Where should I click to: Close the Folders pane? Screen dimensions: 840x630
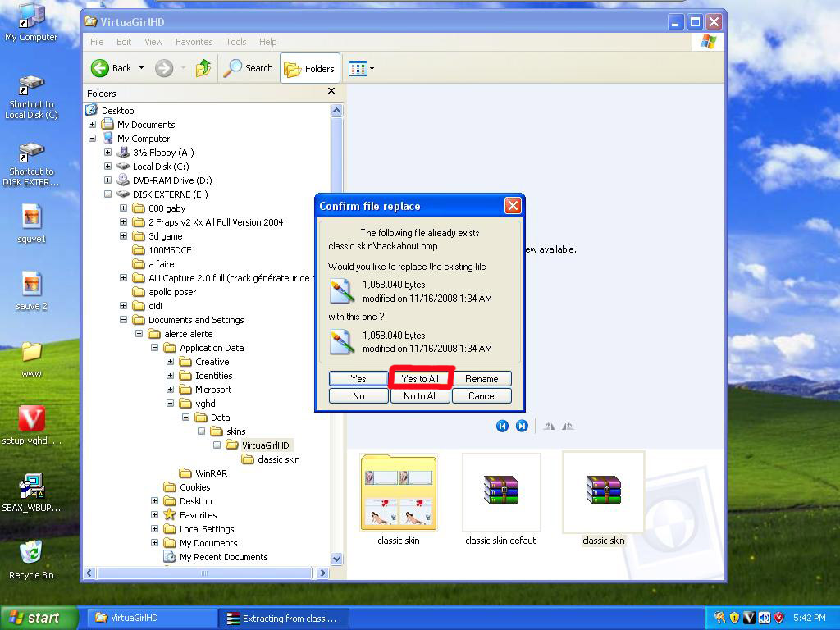click(x=331, y=91)
